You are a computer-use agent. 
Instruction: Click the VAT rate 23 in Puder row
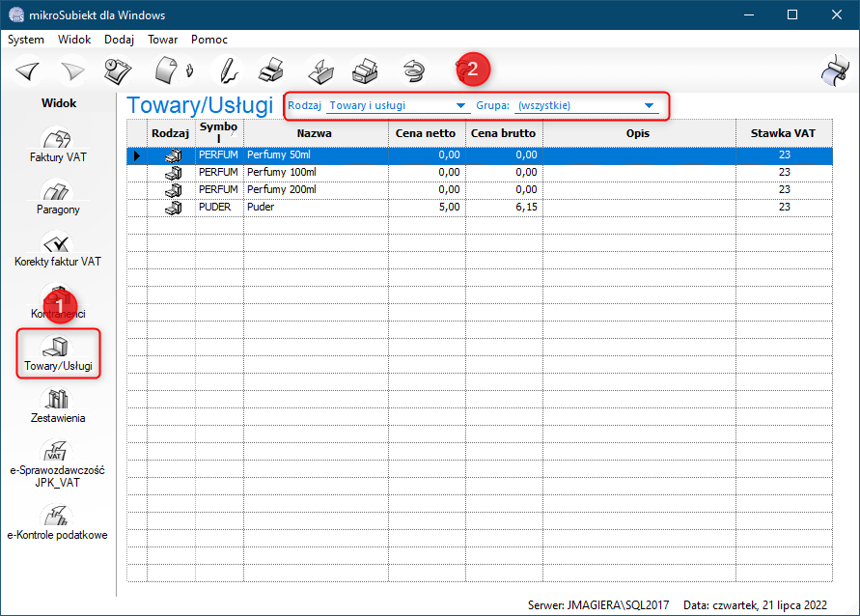pyautogui.click(x=785, y=207)
